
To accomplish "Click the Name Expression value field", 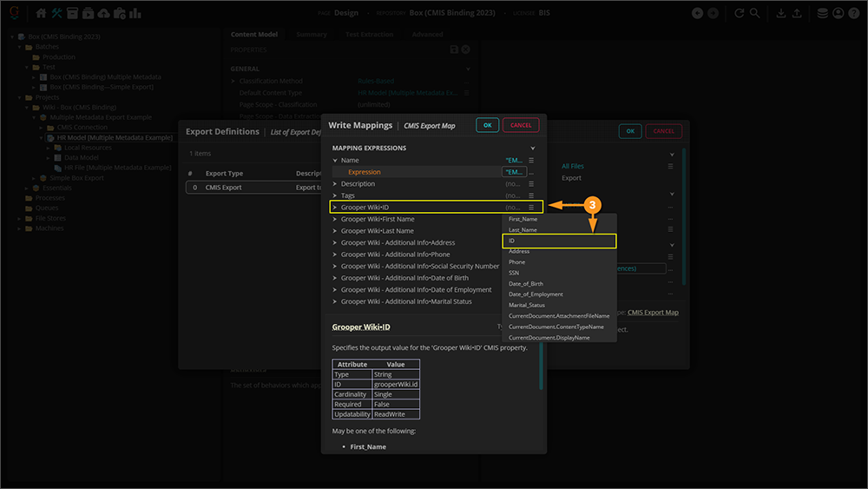I will (x=513, y=172).
